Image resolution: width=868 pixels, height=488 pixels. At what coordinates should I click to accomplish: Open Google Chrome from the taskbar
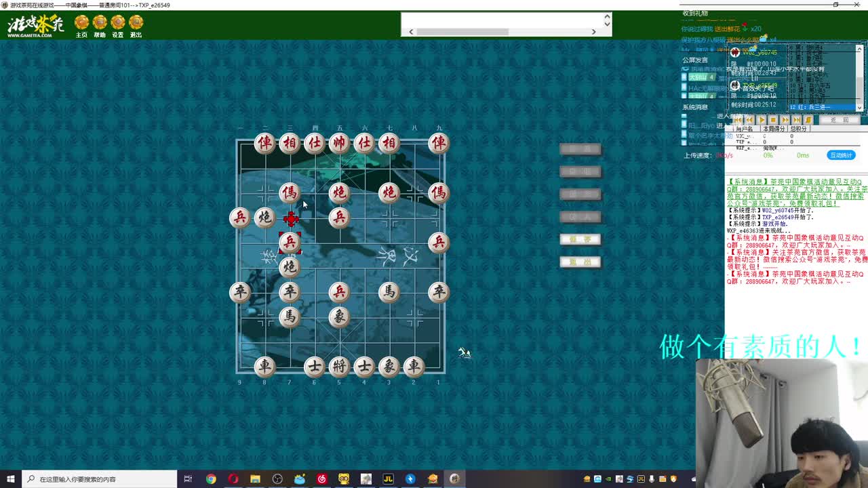(x=211, y=479)
